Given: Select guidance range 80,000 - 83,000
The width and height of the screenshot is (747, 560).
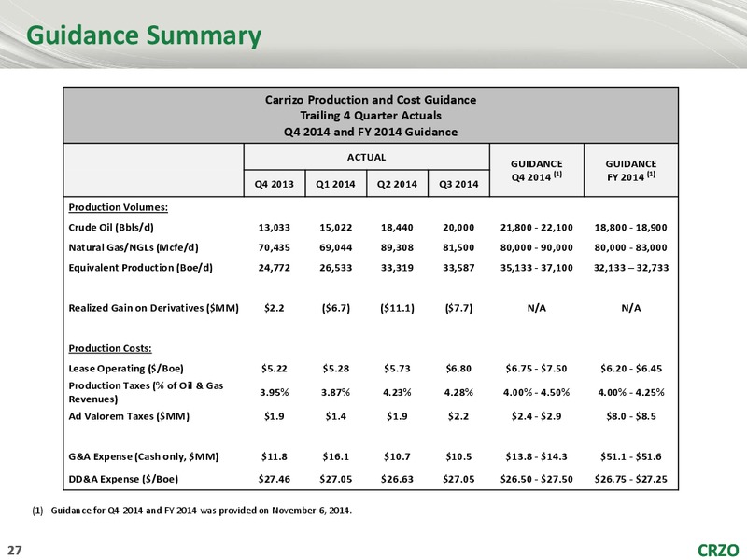Looking at the screenshot, I should coord(631,247).
